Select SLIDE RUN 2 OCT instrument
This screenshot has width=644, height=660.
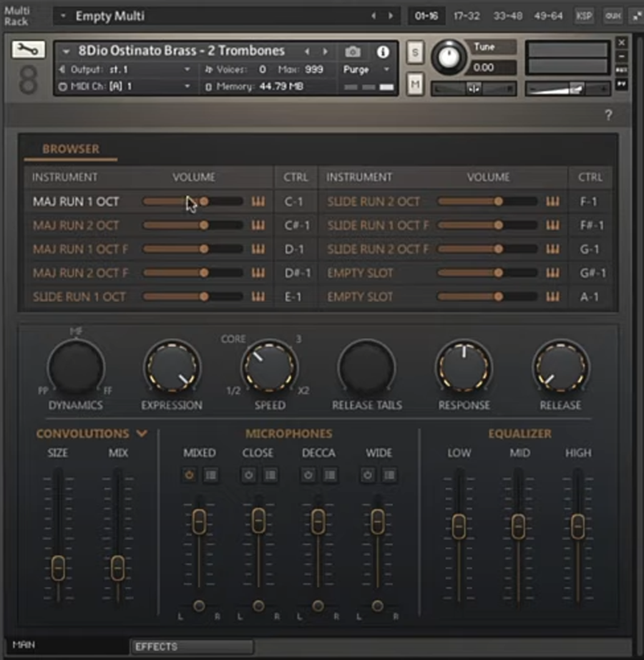[x=374, y=202]
